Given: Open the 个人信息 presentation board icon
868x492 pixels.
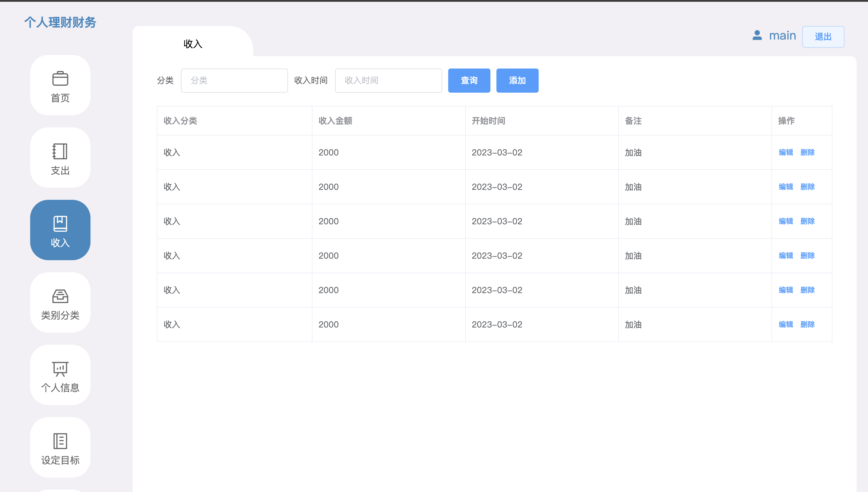Looking at the screenshot, I should coord(60,369).
